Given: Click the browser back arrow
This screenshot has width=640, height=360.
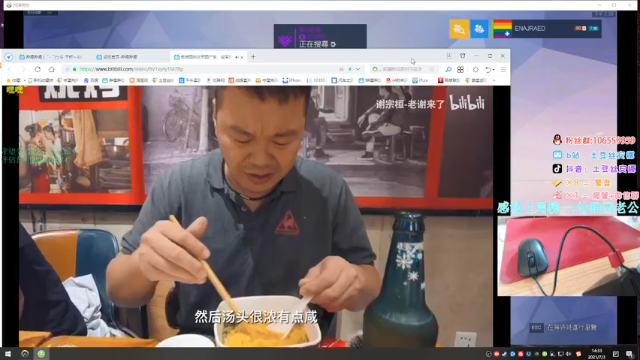Looking at the screenshot, I should pyautogui.click(x=10, y=69).
